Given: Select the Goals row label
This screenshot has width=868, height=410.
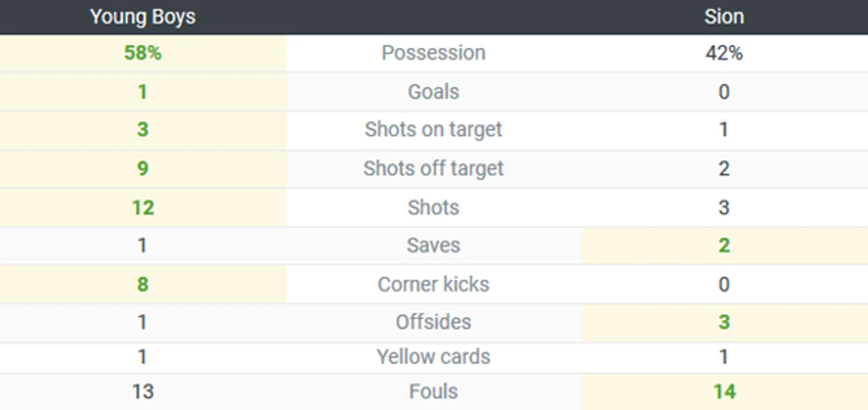Looking at the screenshot, I should 433,92.
